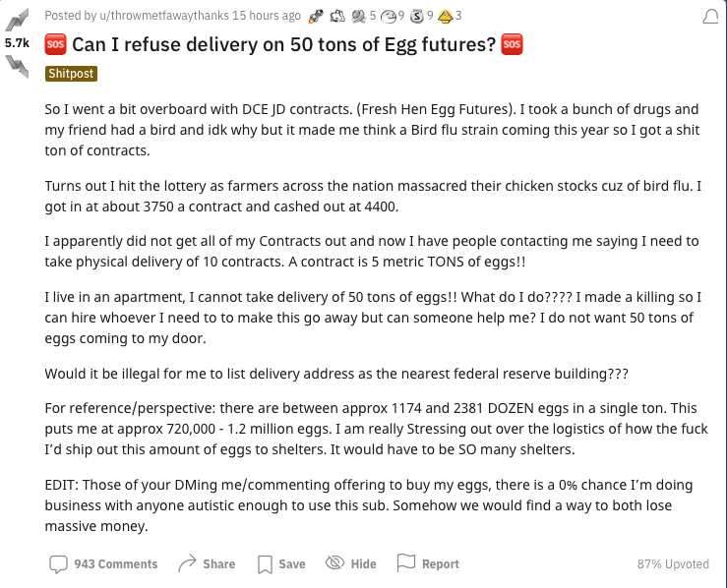Image resolution: width=727 pixels, height=588 pixels.
Task: Save the post with bookmark button
Action: (x=280, y=563)
